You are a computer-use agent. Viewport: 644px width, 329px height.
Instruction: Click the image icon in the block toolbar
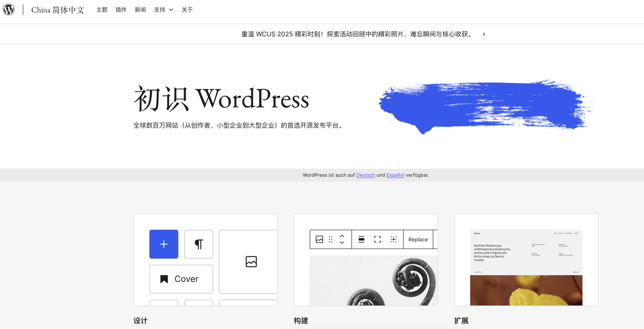[319, 239]
